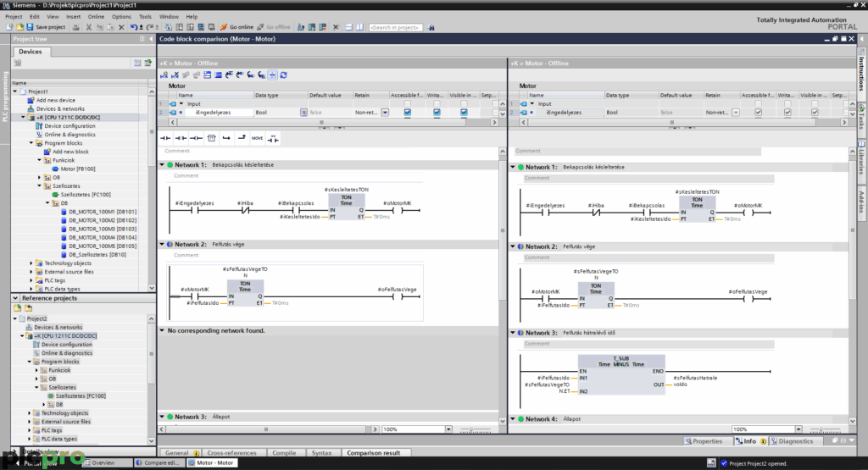Toggle Visible checkbox for iEngedelyezes left pane
The height and width of the screenshot is (470, 868).
tap(464, 113)
